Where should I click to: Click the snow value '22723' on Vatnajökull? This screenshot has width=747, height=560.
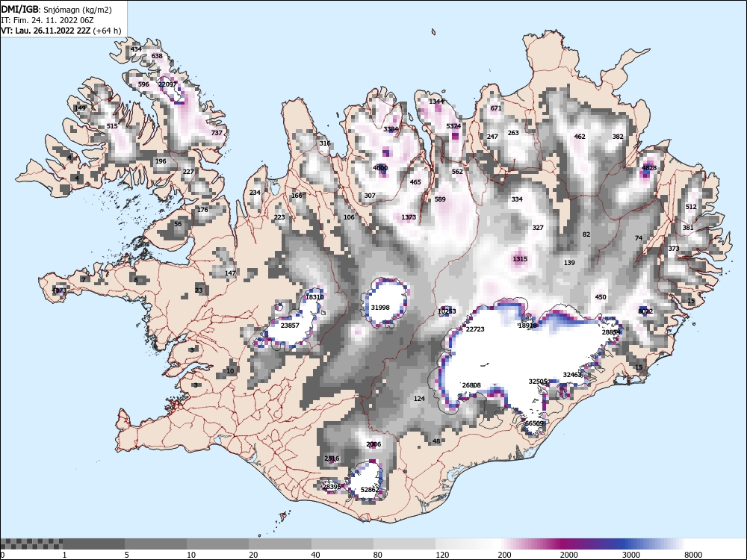point(475,329)
